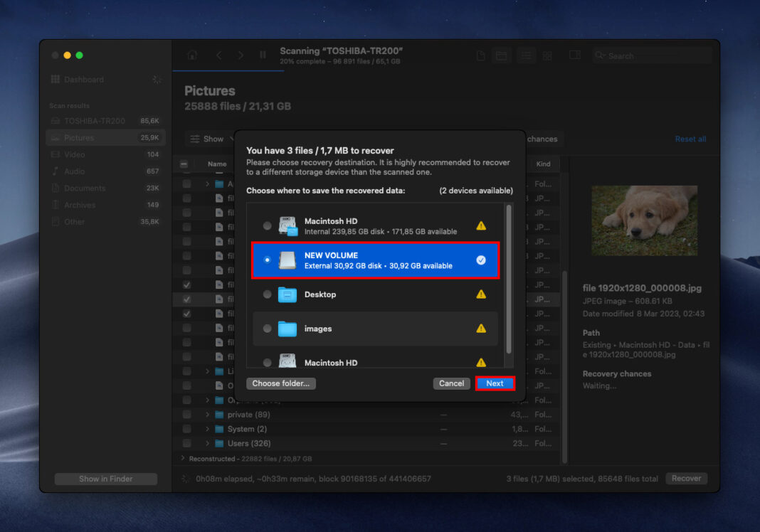Open the Archives scan results
Image resolution: width=760 pixels, height=532 pixels.
click(82, 205)
